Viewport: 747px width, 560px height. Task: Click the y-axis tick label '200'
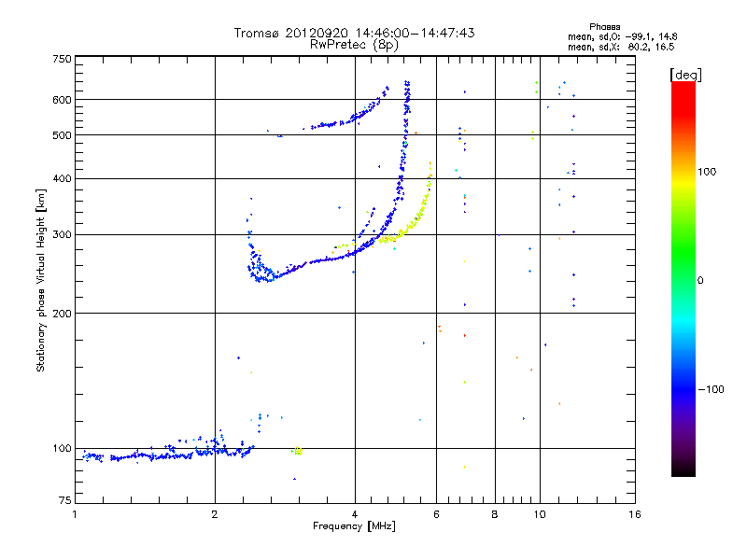[62, 314]
